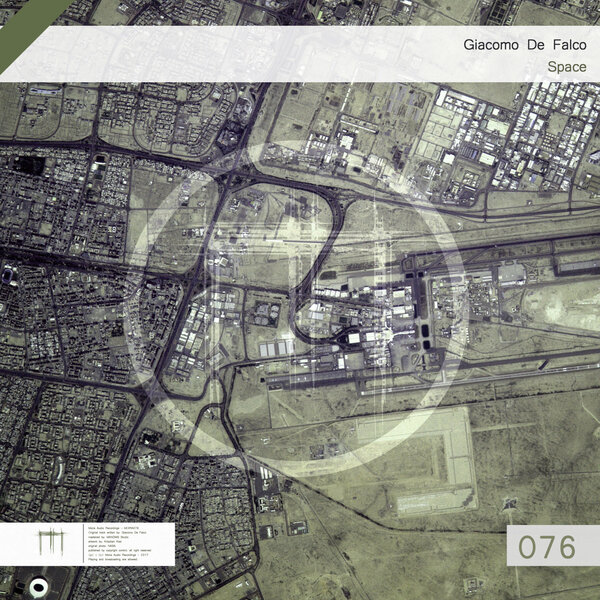Click the large translucent circle overlay
This screenshot has width=600, height=600.
(x=295, y=306)
